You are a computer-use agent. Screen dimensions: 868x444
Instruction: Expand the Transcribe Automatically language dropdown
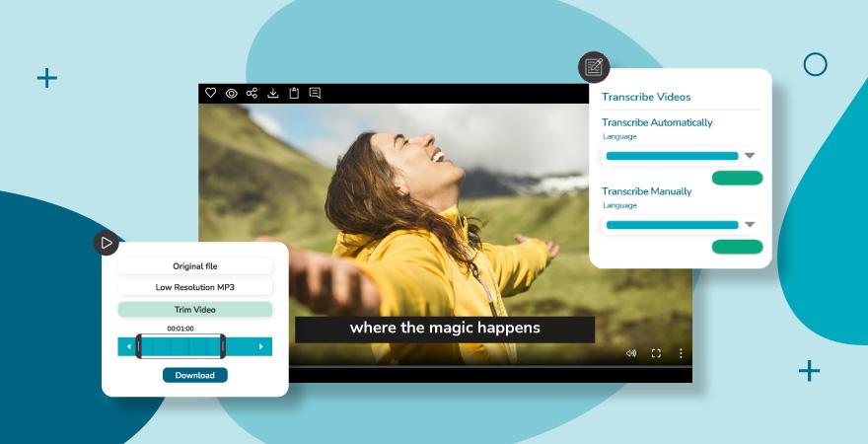tap(750, 156)
